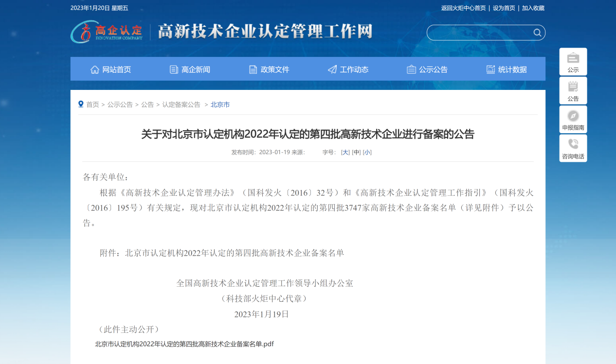The image size is (616, 364).
Task: Download the 备案名单.pdf attachment
Action: click(x=184, y=344)
